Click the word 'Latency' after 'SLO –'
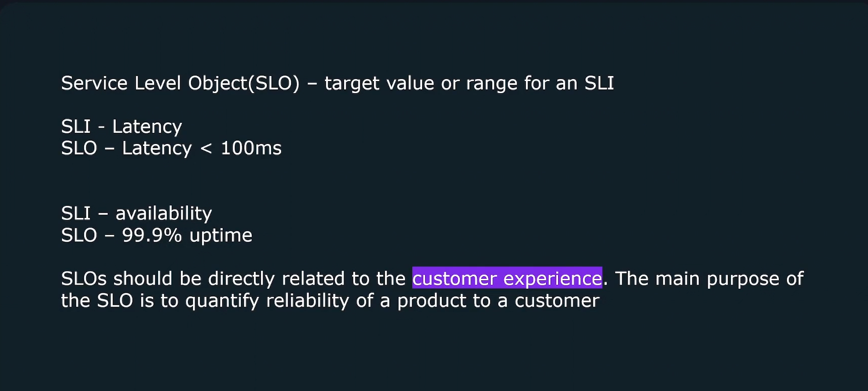 (157, 148)
